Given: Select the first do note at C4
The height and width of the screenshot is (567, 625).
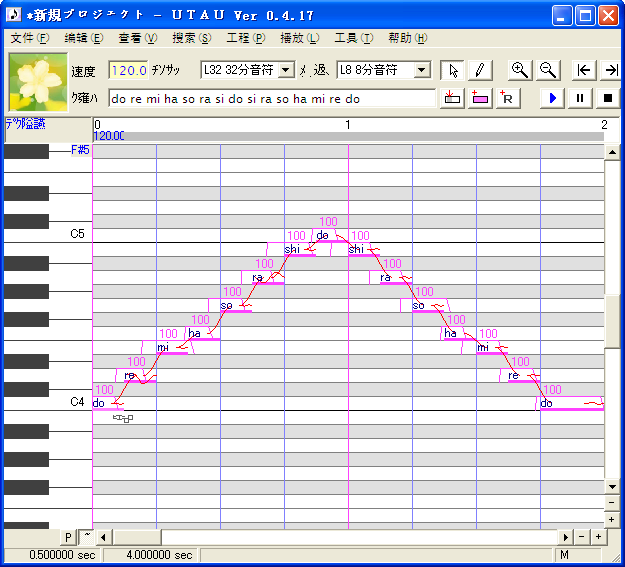Looking at the screenshot, I should coord(108,404).
